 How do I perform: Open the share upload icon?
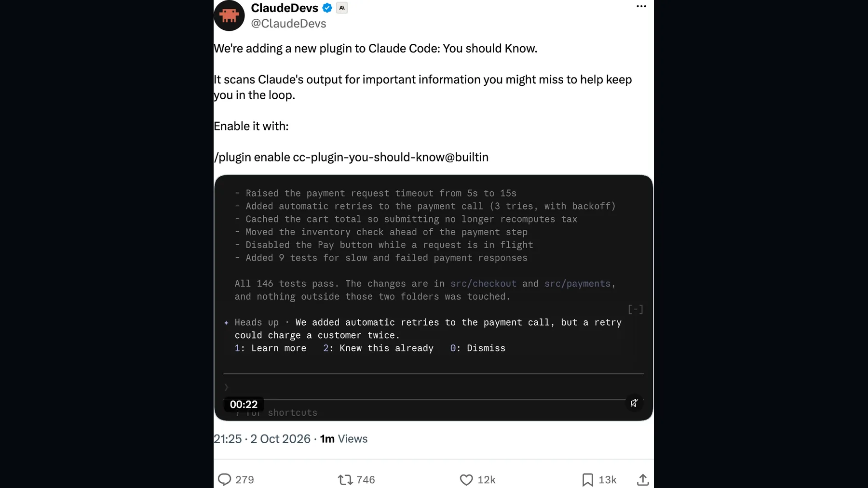click(x=643, y=479)
